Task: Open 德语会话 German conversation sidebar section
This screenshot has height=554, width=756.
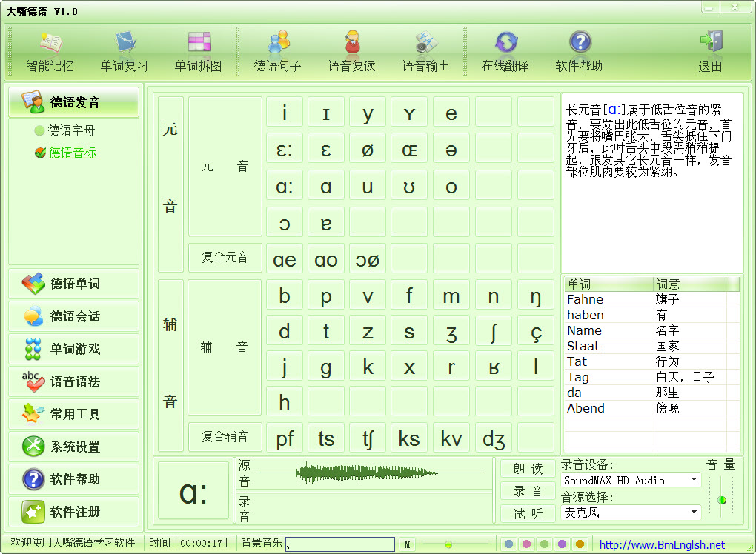Action: pyautogui.click(x=74, y=316)
